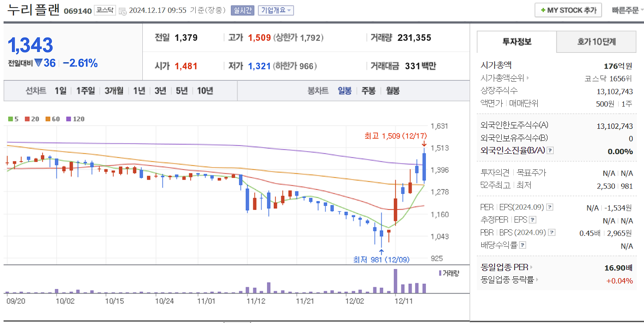The image size is (644, 323).
Task: Click the MY STOCK 추가 button
Action: (x=568, y=10)
